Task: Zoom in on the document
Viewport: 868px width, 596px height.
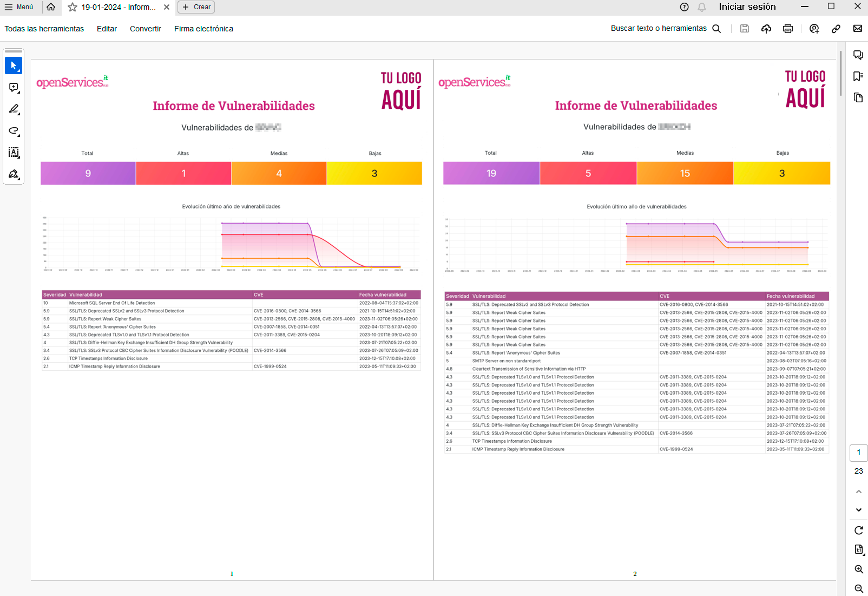Action: pos(859,569)
